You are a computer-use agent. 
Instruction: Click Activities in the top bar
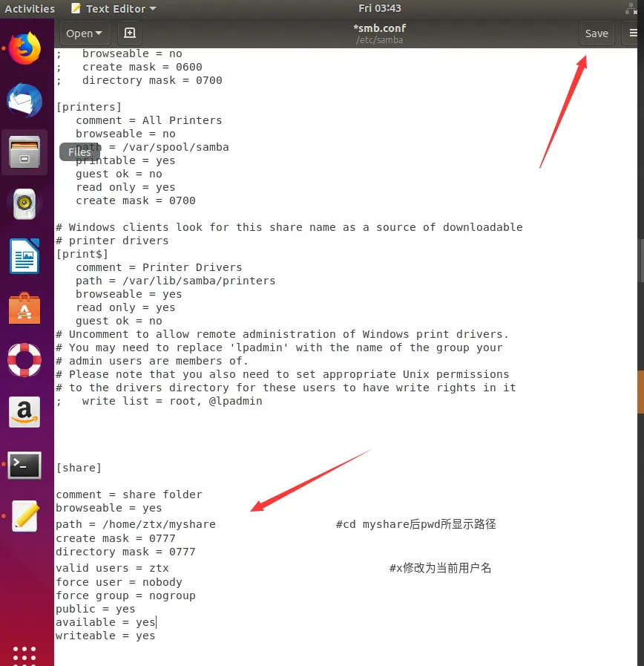(30, 8)
